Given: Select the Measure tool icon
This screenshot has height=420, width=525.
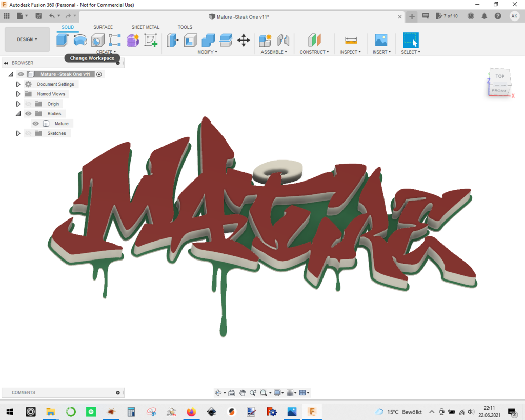Looking at the screenshot, I should click(x=351, y=40).
